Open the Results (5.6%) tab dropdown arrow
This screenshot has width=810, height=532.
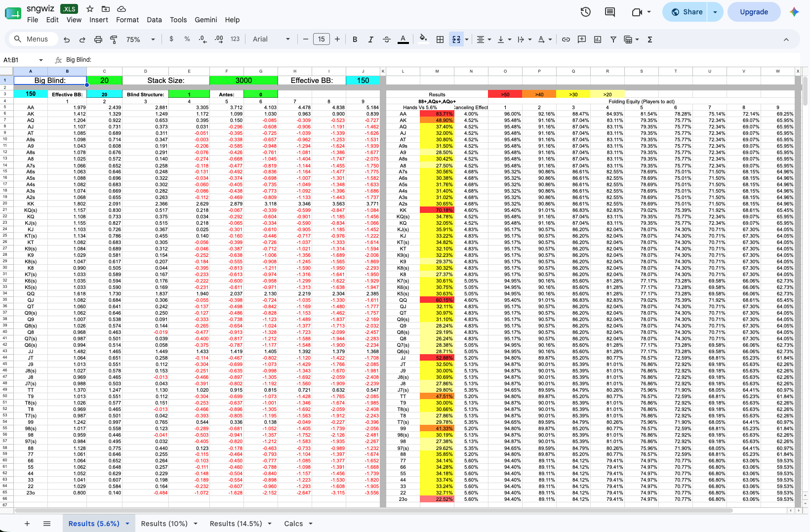127,524
